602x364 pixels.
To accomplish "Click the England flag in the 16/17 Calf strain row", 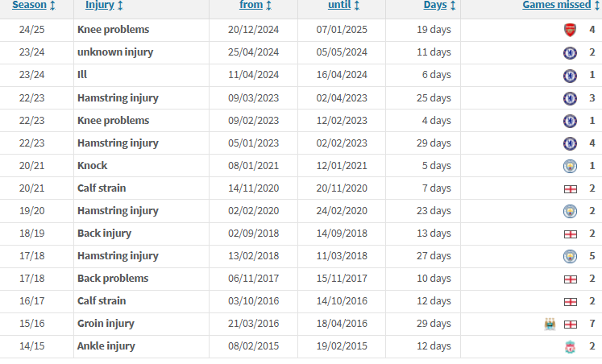I will pyautogui.click(x=570, y=301).
